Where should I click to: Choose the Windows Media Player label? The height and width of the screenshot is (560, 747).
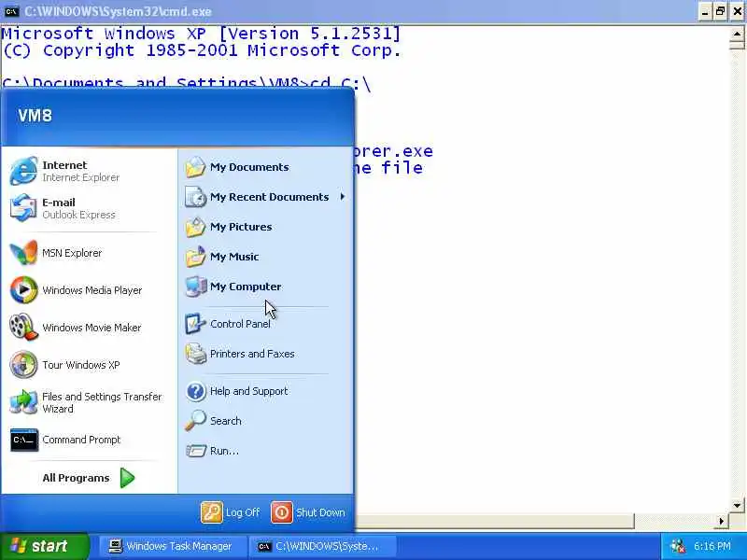[92, 290]
